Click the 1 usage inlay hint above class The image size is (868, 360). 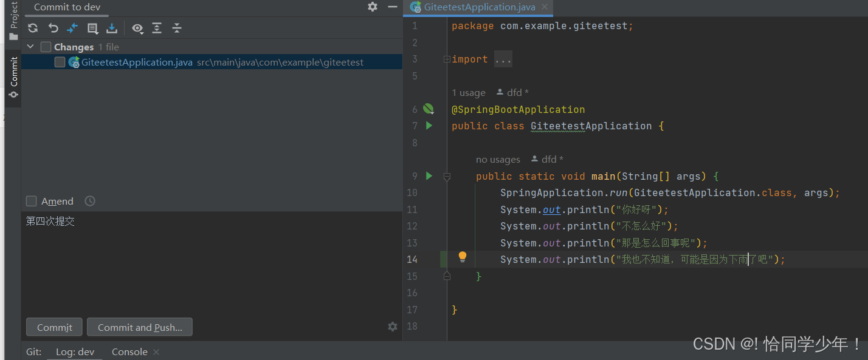tap(469, 93)
